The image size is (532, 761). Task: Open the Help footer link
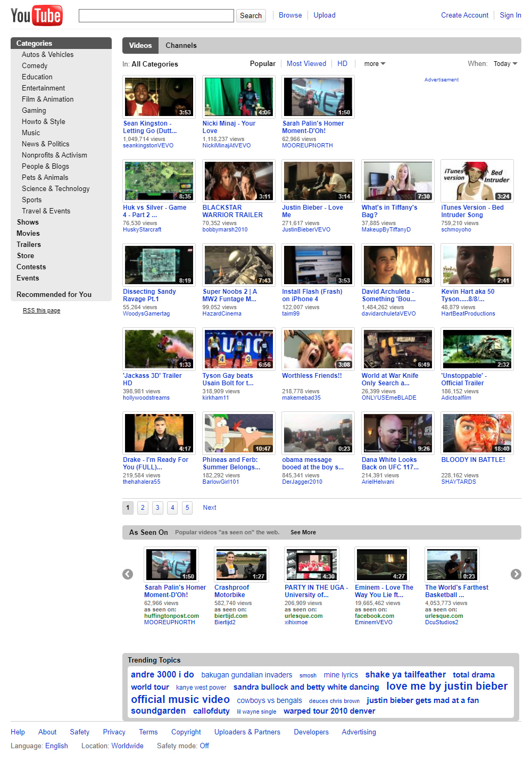(x=18, y=732)
